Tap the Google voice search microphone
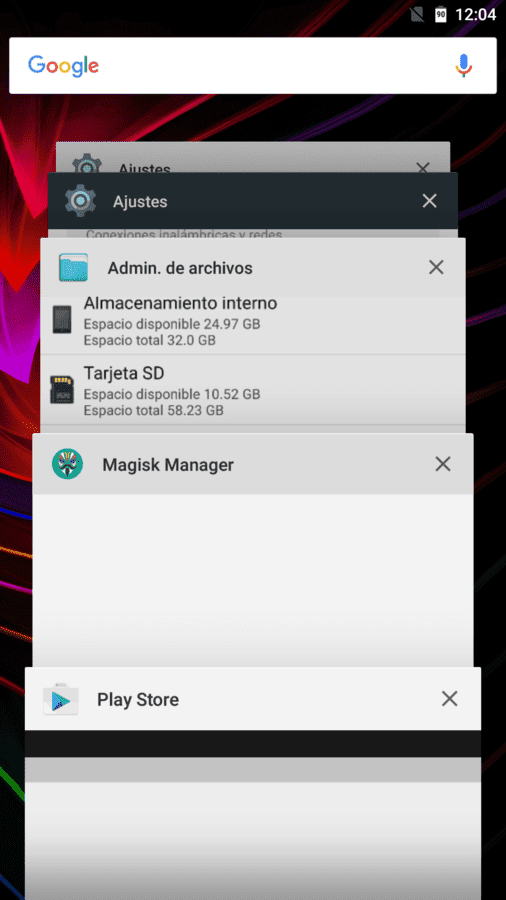 [x=464, y=66]
